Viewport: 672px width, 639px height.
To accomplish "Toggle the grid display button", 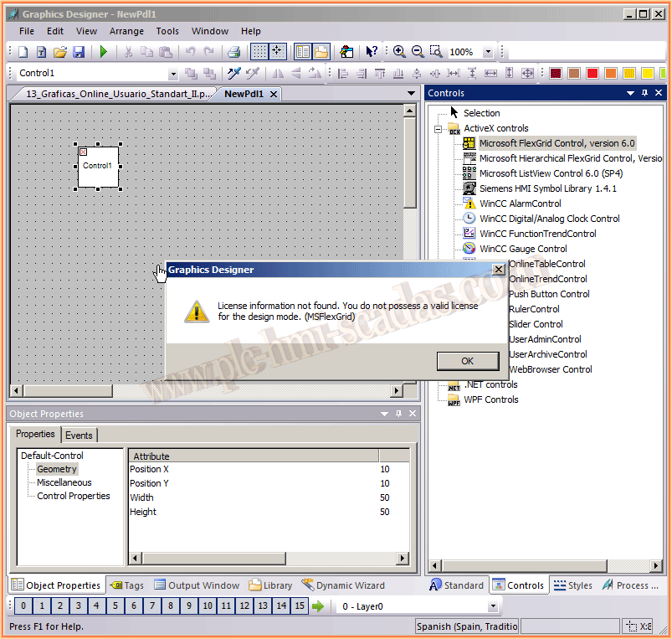I will pyautogui.click(x=260, y=52).
